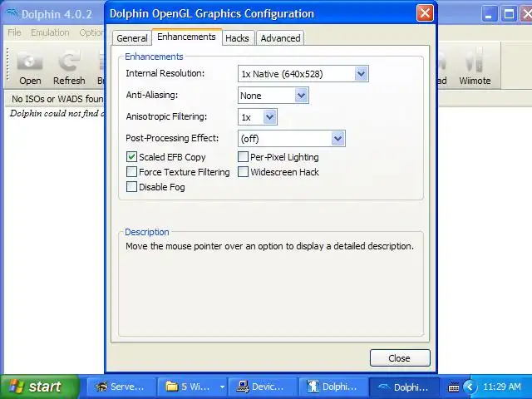Enable Force Texture Filtering checkbox
The image size is (532, 399).
131,172
